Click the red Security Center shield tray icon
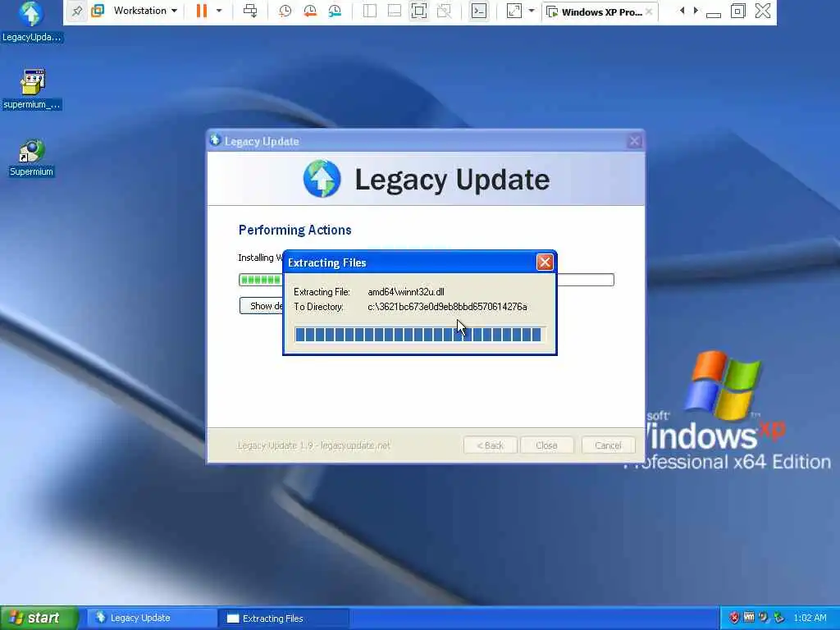This screenshot has height=630, width=840. [x=734, y=618]
